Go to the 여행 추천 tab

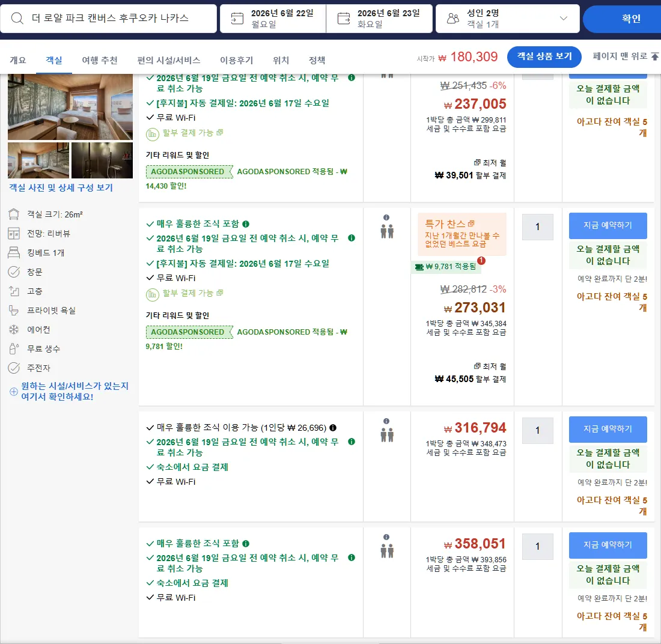[100, 60]
